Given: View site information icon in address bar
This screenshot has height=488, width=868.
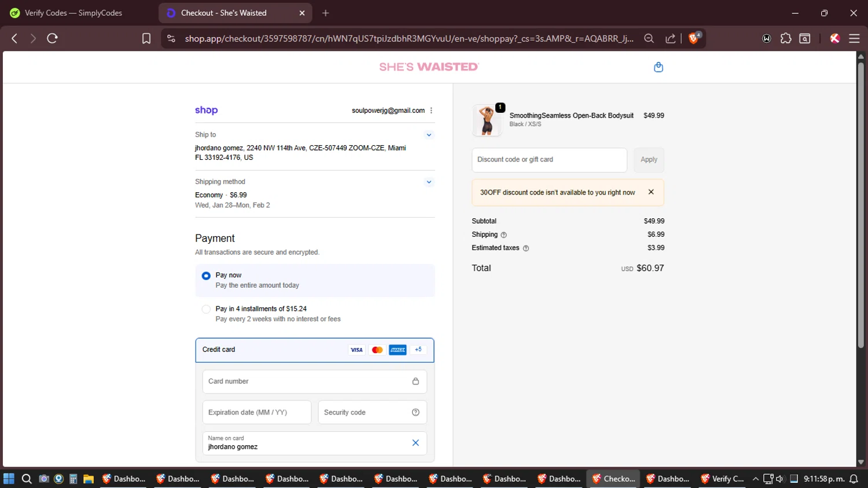Looking at the screenshot, I should point(171,38).
